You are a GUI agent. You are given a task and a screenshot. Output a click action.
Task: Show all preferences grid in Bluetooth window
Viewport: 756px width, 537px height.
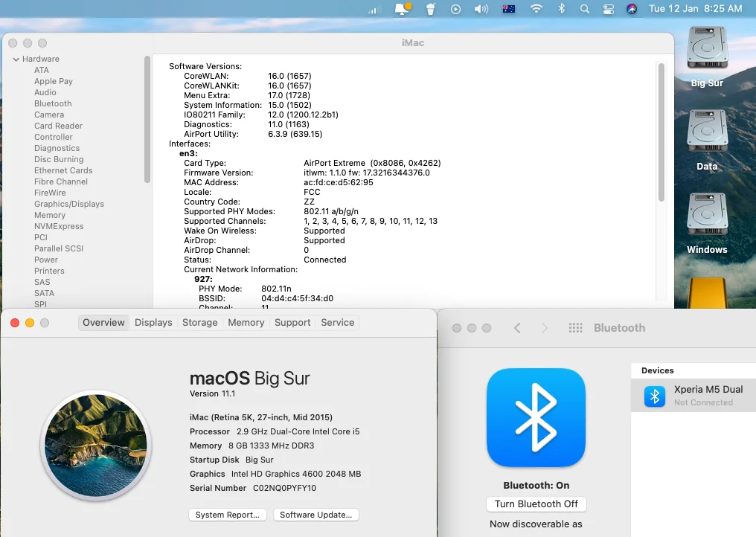click(575, 328)
